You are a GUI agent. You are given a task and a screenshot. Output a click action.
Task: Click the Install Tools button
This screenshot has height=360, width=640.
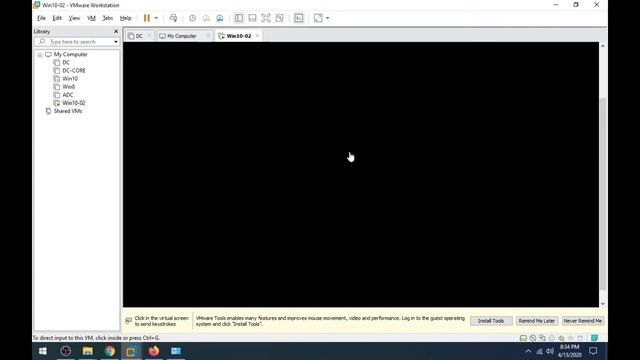pos(491,321)
